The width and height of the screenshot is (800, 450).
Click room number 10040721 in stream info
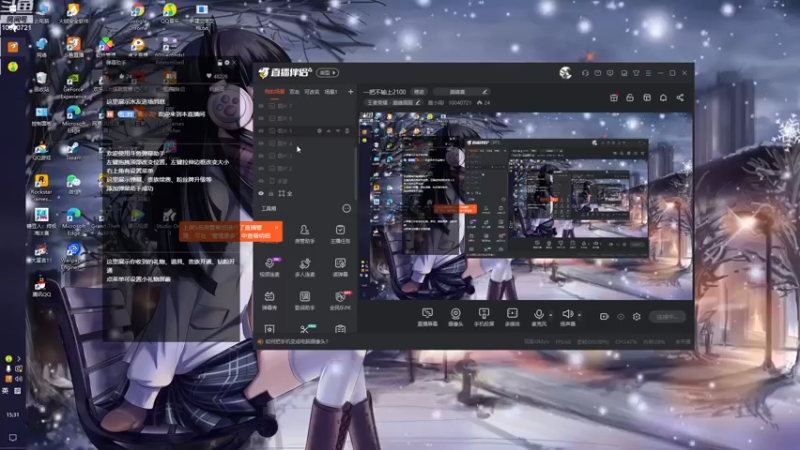point(460,103)
